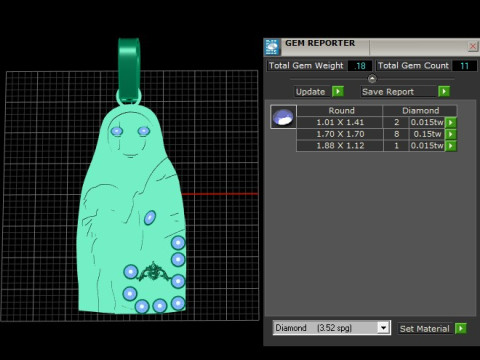Screen dimensions: 480x360
Task: Click the Round column header
Action: click(x=340, y=111)
